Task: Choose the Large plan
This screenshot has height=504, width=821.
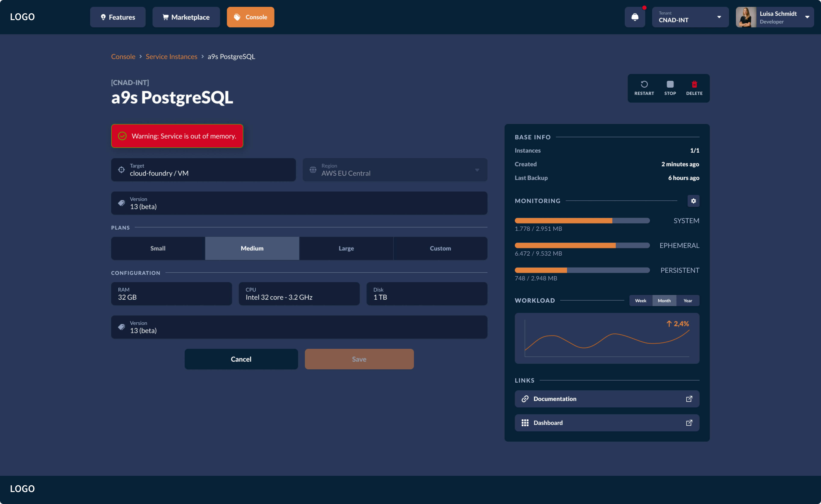Action: pos(346,248)
